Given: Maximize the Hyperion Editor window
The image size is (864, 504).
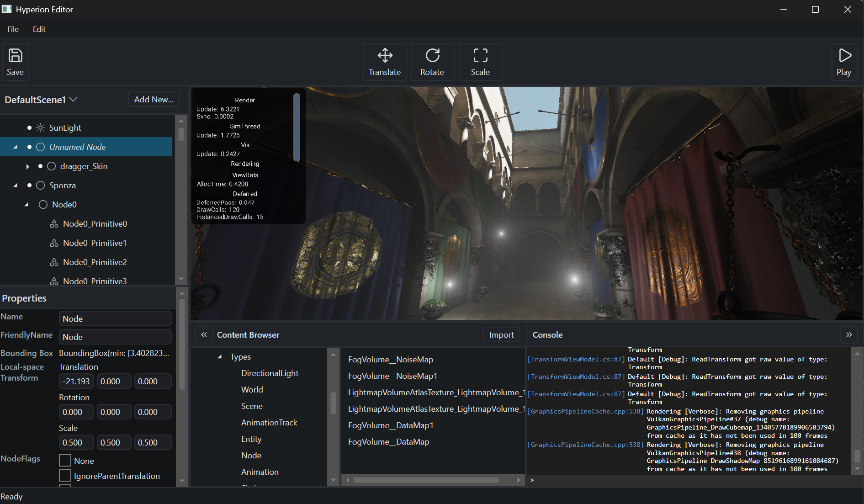Looking at the screenshot, I should (x=815, y=10).
